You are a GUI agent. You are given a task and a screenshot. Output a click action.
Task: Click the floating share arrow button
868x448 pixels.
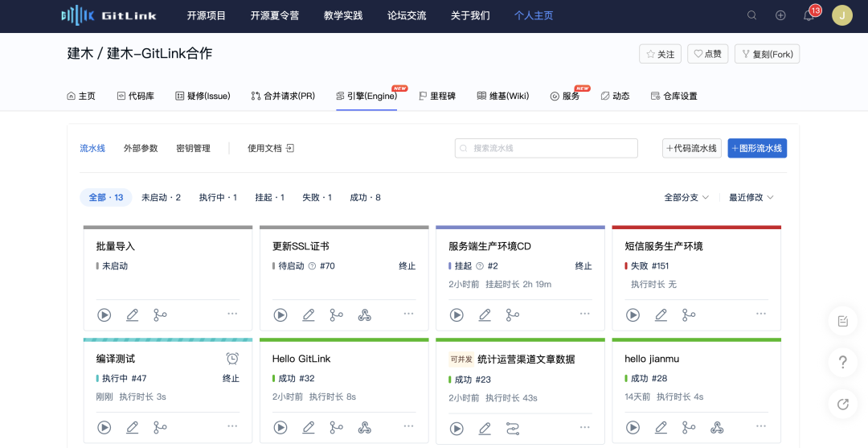click(842, 405)
